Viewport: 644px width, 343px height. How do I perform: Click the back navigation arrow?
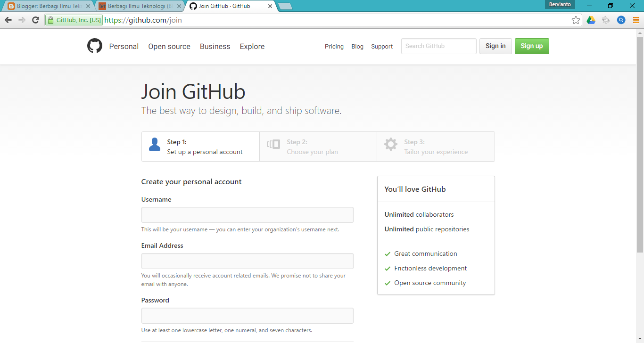coord(8,20)
